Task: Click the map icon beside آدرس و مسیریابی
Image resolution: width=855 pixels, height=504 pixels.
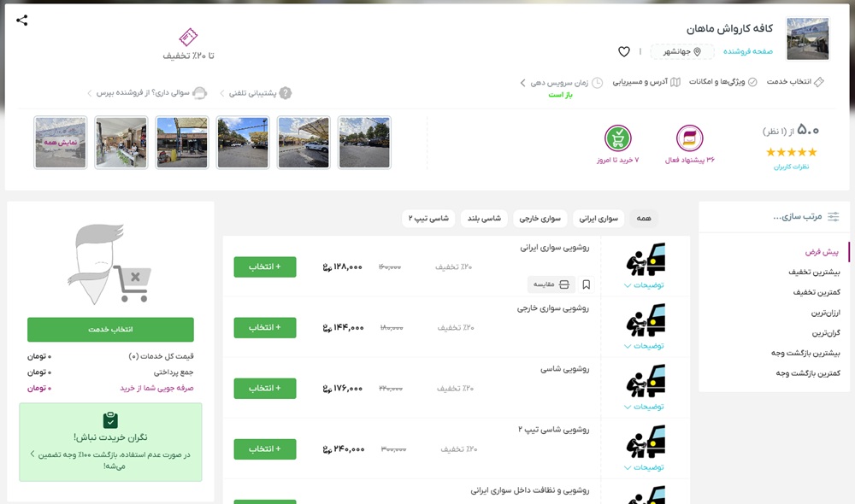Action: 675,82
